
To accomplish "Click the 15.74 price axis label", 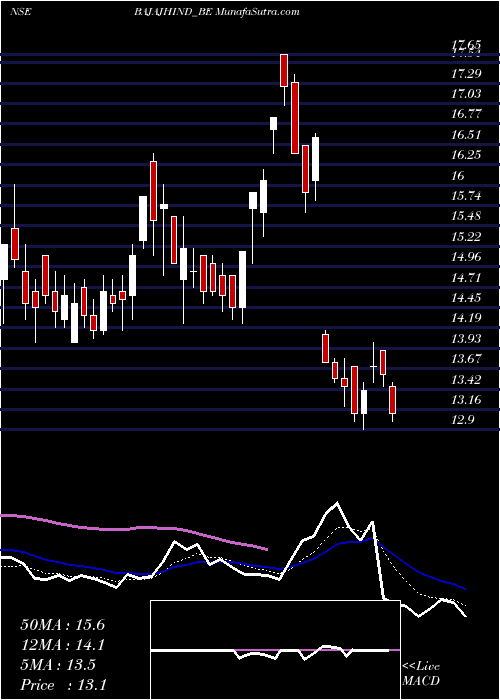I will pos(466,196).
